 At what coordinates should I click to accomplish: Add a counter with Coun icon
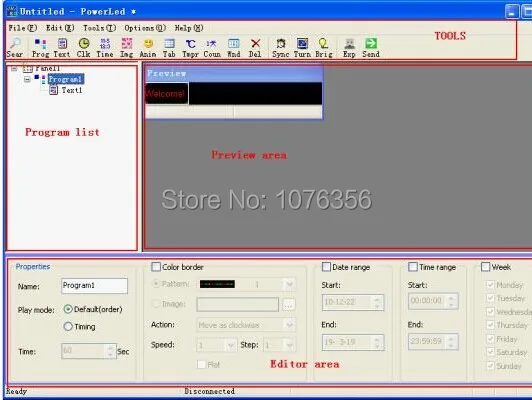coord(212,47)
